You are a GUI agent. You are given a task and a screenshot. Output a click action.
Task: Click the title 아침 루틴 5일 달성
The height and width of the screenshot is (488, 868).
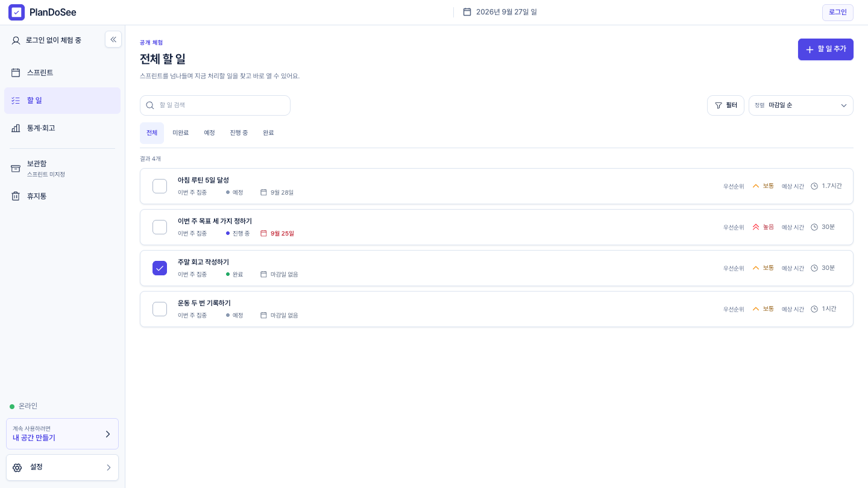point(203,180)
